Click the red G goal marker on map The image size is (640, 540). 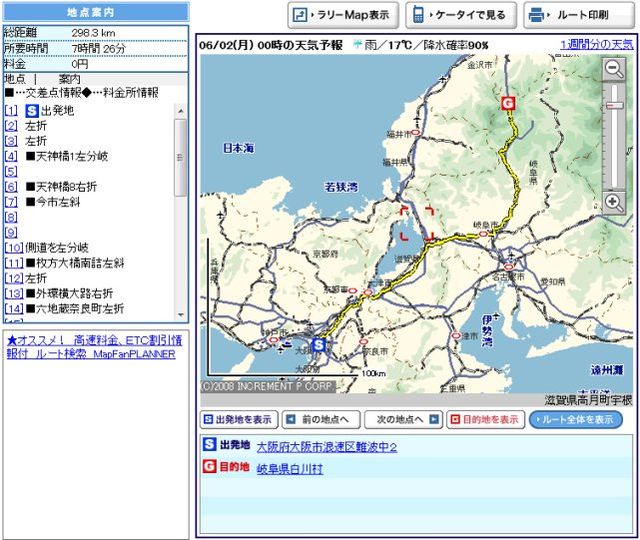click(507, 103)
